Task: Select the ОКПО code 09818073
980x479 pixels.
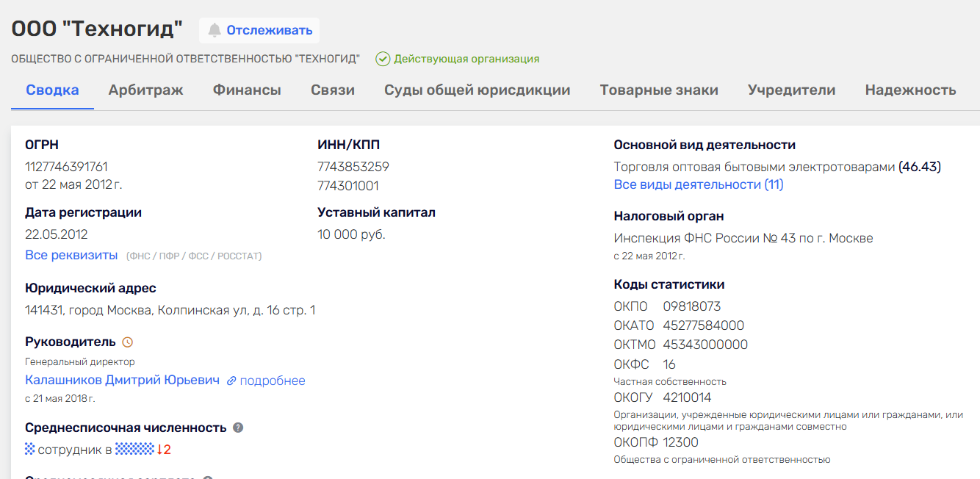Action: (692, 306)
